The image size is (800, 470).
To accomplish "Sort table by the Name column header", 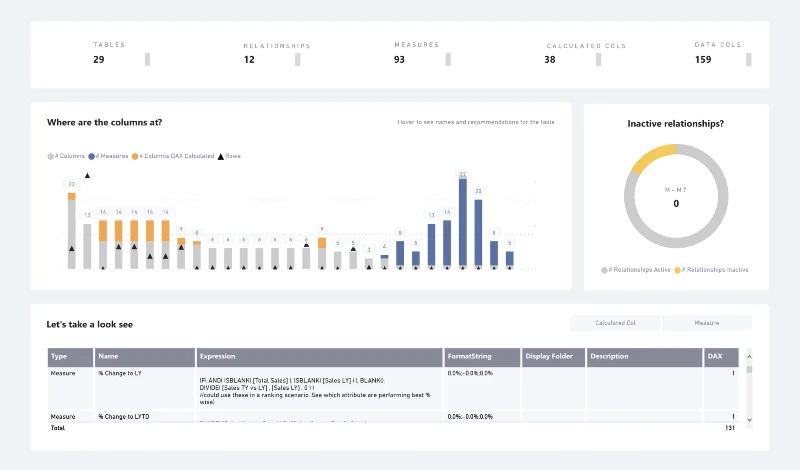I will tap(145, 357).
